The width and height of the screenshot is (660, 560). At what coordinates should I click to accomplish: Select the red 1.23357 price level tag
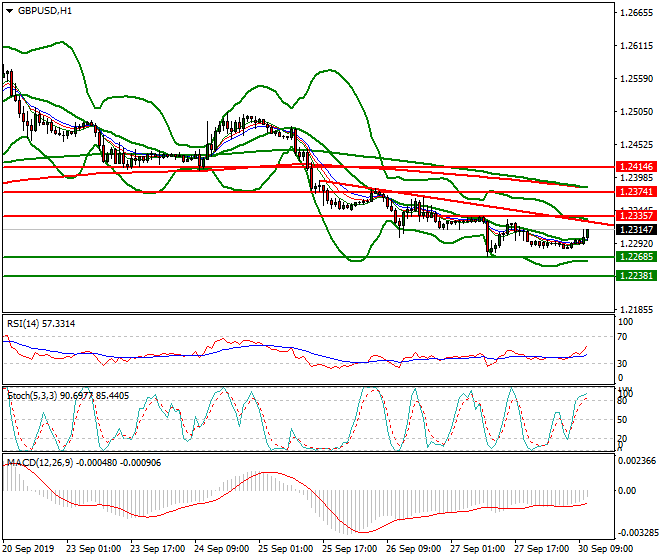point(635,216)
